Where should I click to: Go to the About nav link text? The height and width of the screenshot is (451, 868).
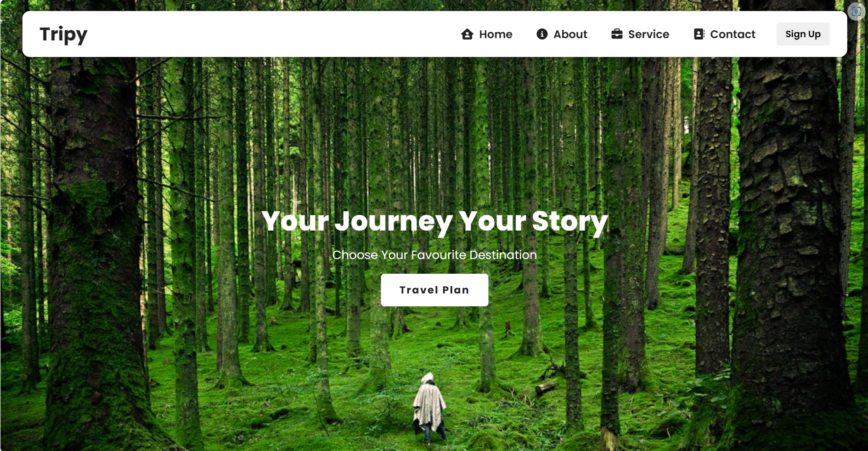tap(570, 34)
